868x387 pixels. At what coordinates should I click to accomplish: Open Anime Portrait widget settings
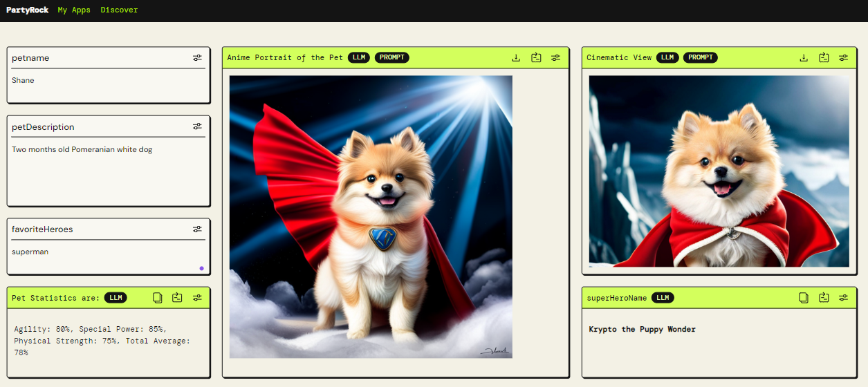coord(555,57)
